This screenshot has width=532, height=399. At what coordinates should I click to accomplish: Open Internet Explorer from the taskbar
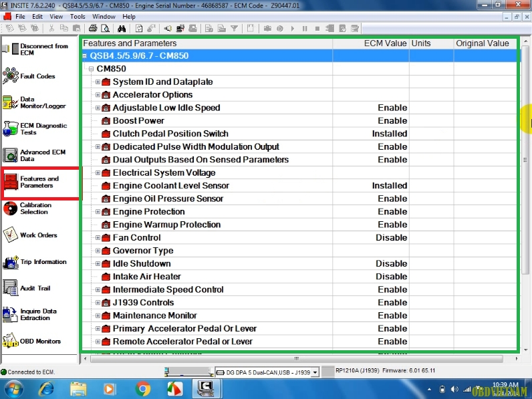(x=47, y=389)
